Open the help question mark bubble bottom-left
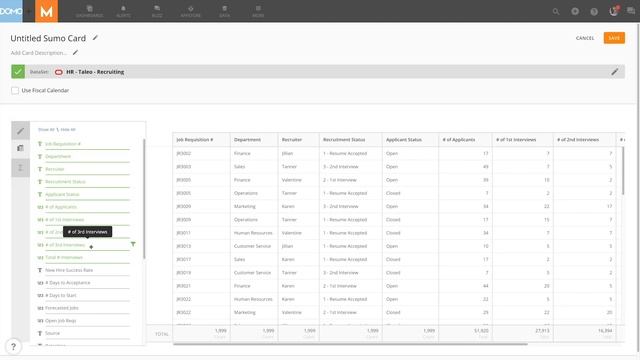 click(13, 347)
